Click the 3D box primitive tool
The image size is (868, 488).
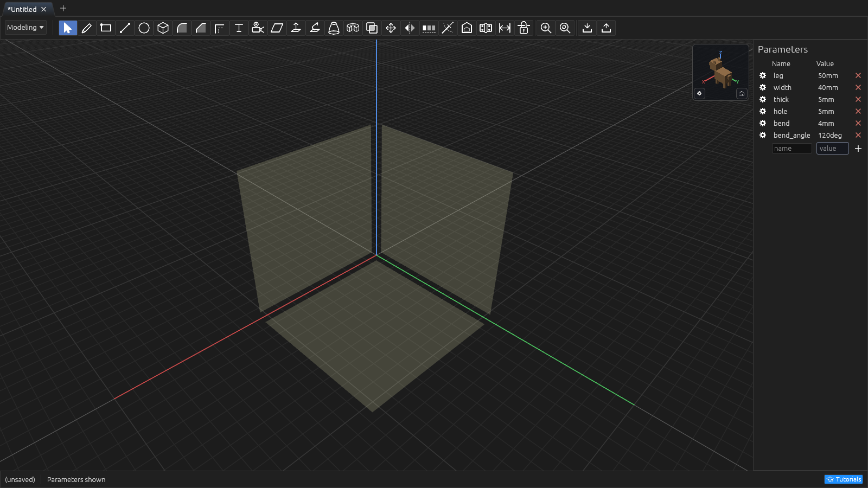[x=163, y=28]
